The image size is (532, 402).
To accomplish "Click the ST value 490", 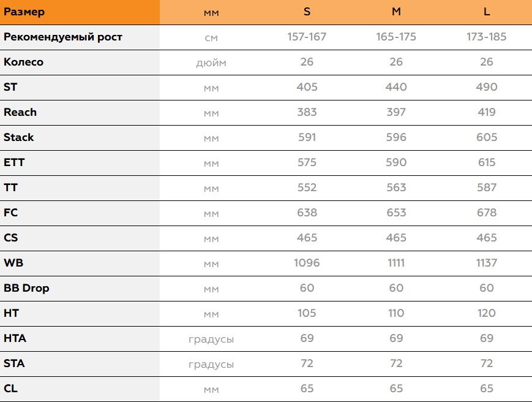I will (x=487, y=87).
